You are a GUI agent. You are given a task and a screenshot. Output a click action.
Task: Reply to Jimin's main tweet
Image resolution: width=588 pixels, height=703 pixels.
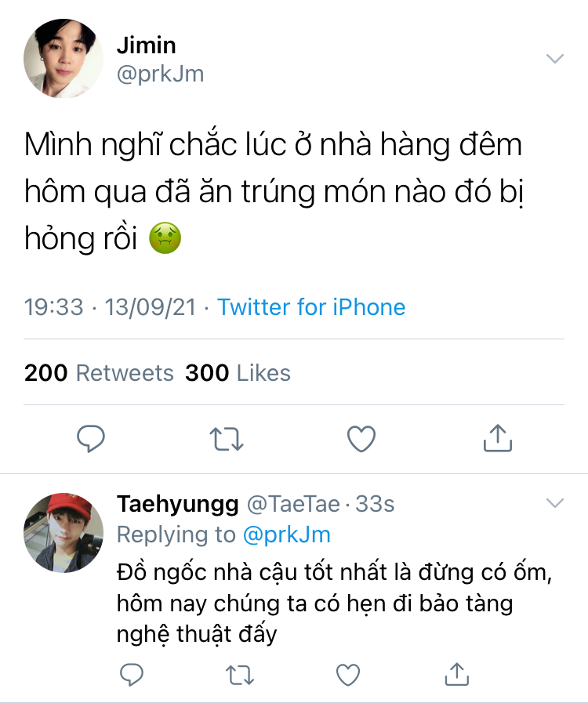[x=91, y=438]
